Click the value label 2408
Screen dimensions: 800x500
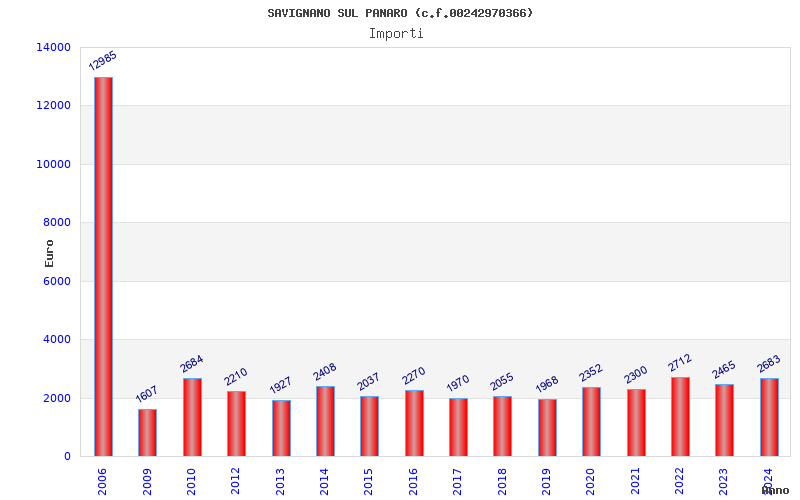(x=324, y=372)
